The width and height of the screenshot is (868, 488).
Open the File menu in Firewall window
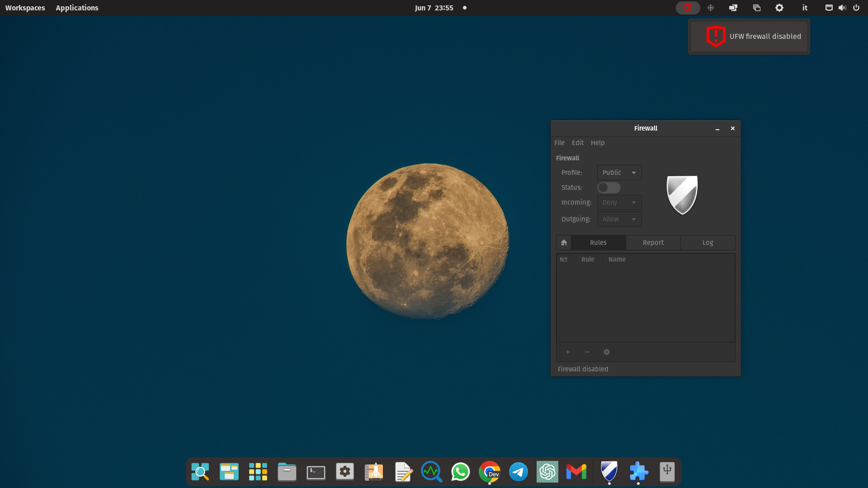click(x=559, y=143)
